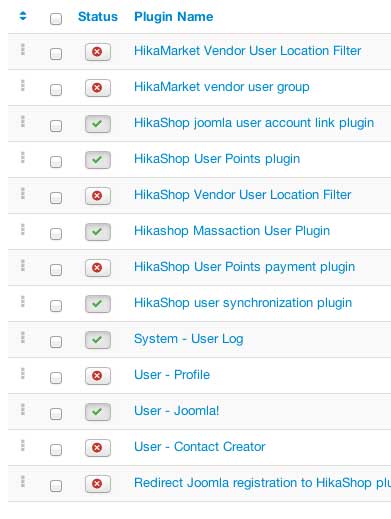Disable Hikashop Massaction User Plugin status icon

pos(98,232)
